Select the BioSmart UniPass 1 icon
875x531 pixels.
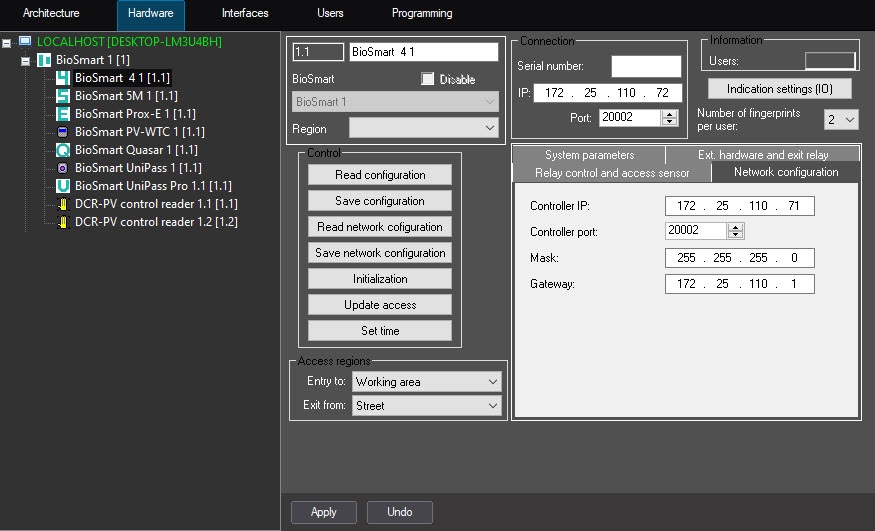[63, 168]
